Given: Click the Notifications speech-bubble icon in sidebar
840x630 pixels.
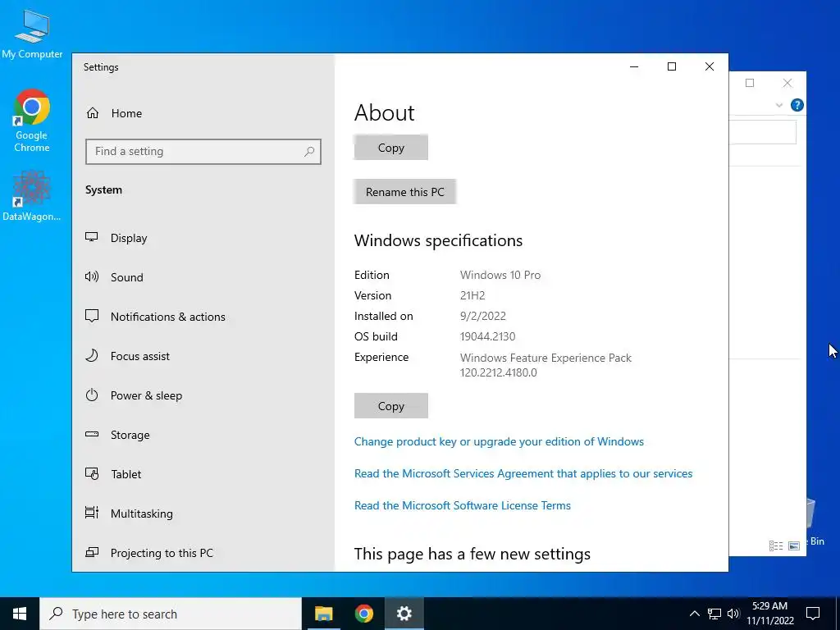Looking at the screenshot, I should click(x=92, y=316).
